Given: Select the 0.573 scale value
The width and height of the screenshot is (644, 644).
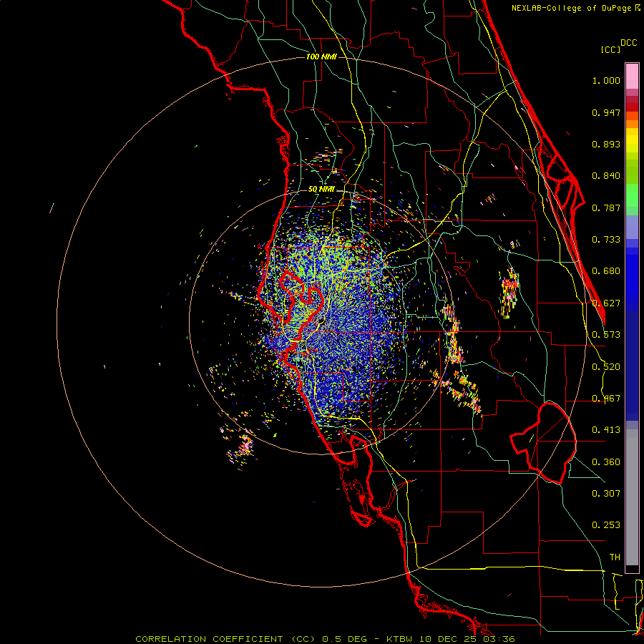Looking at the screenshot, I should pos(606,335).
